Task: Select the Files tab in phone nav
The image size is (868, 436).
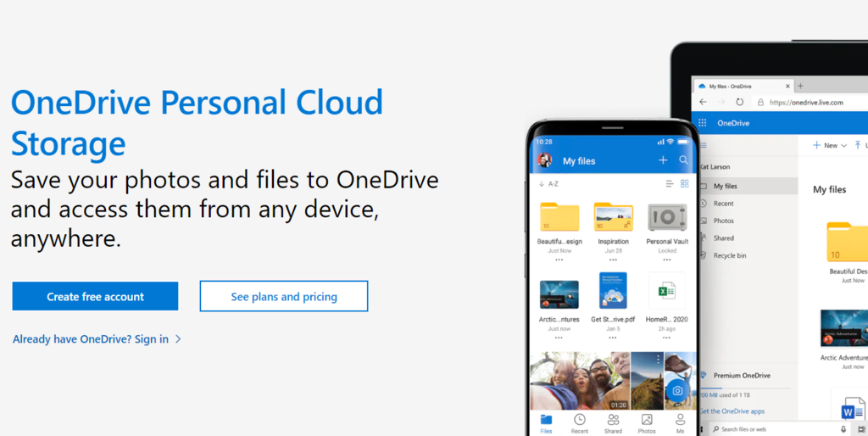Action: [x=546, y=423]
